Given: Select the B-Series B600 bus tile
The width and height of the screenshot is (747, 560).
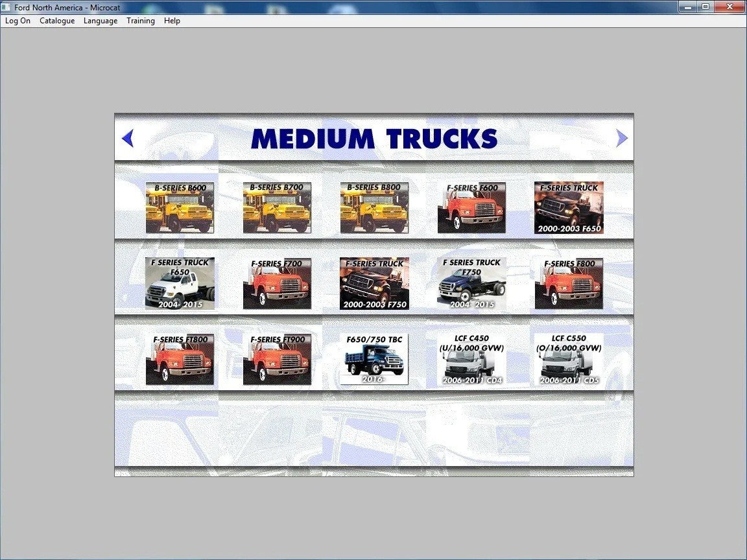Looking at the screenshot, I should (x=180, y=208).
